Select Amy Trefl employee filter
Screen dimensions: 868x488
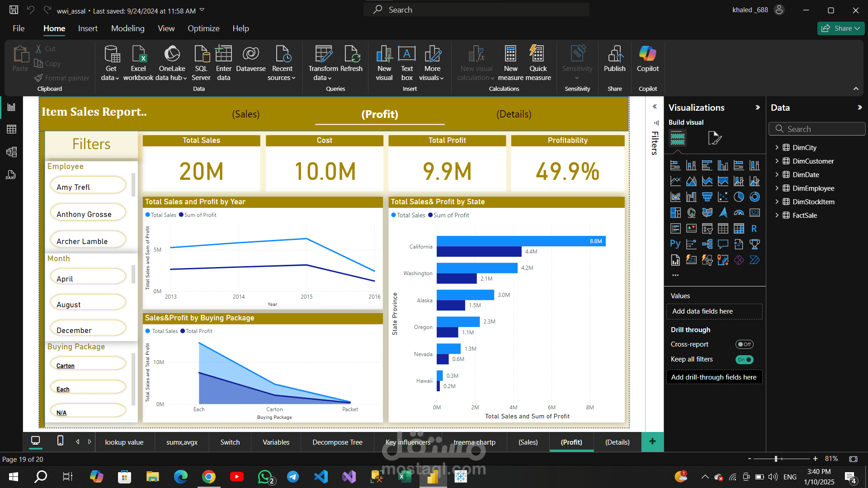(x=88, y=186)
